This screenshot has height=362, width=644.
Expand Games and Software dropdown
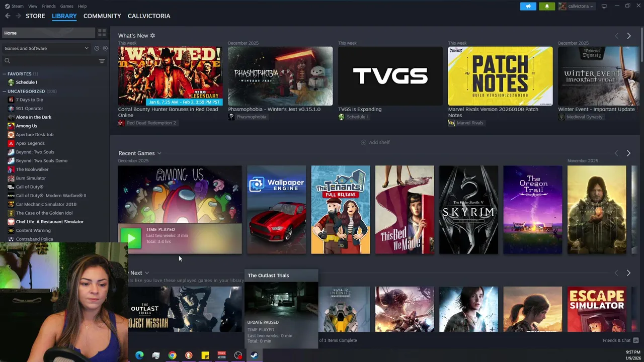point(46,48)
